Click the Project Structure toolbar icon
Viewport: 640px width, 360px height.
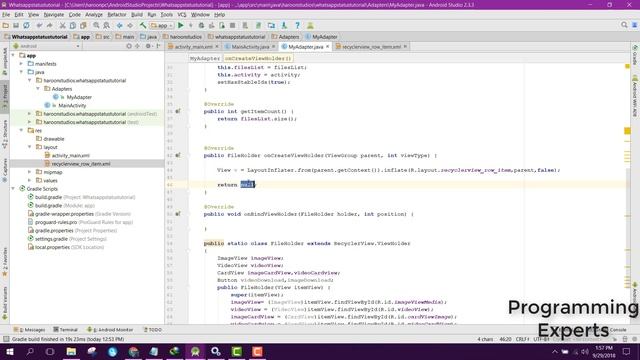tap(271, 25)
